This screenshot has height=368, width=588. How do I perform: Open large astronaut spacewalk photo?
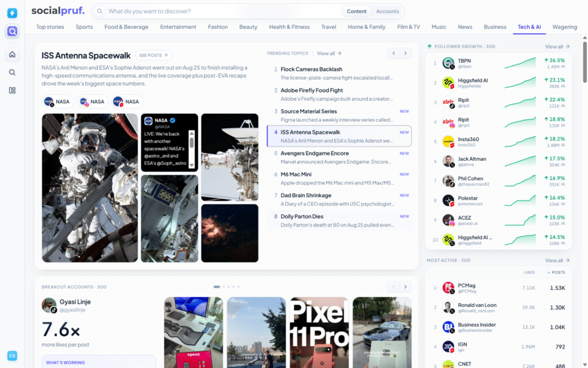click(x=90, y=188)
